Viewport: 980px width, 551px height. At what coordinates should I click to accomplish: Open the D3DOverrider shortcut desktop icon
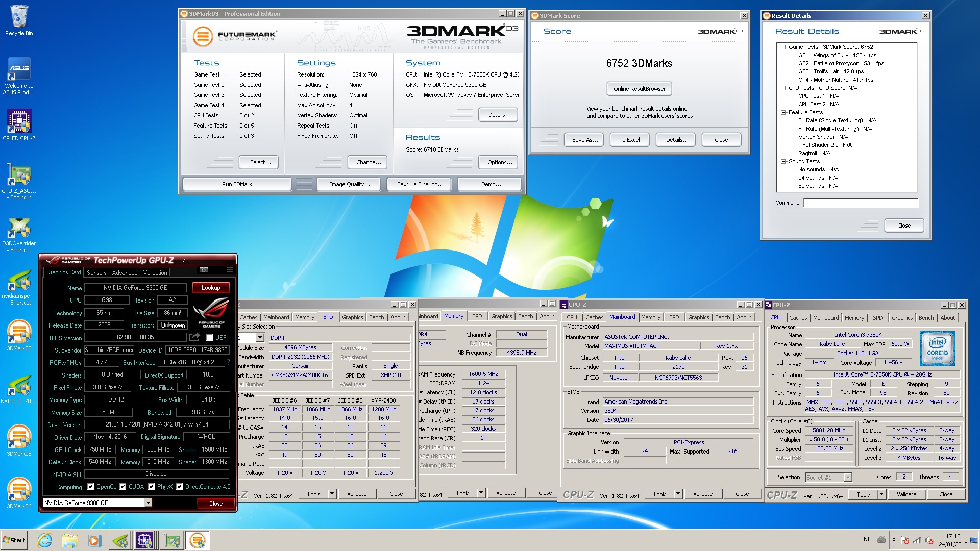[x=19, y=235]
